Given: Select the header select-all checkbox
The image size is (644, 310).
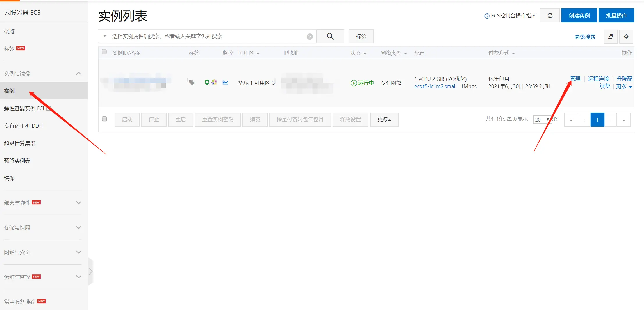Looking at the screenshot, I should 104,52.
